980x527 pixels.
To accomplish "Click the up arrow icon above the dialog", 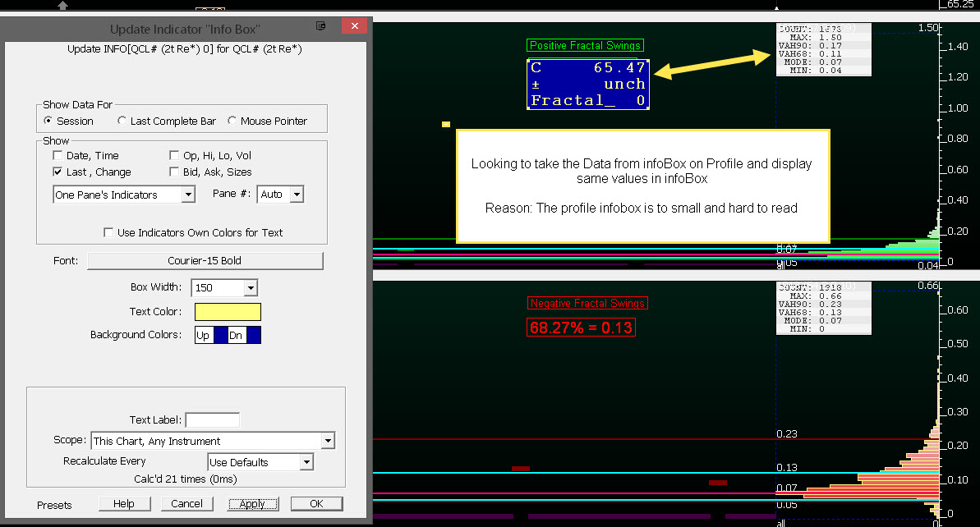I will tap(62, 6).
